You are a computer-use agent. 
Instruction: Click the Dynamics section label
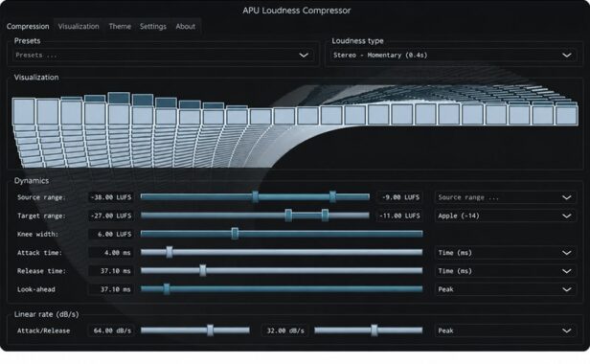point(32,181)
